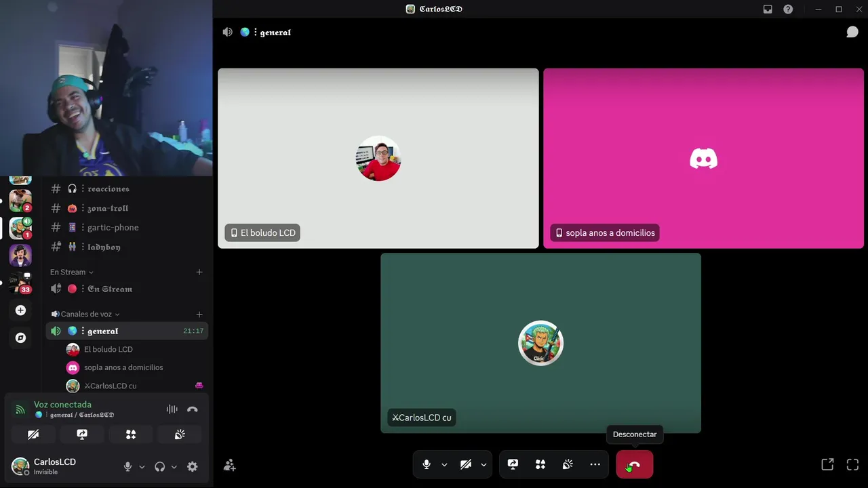Open the purple avatar server icon

(x=20, y=255)
